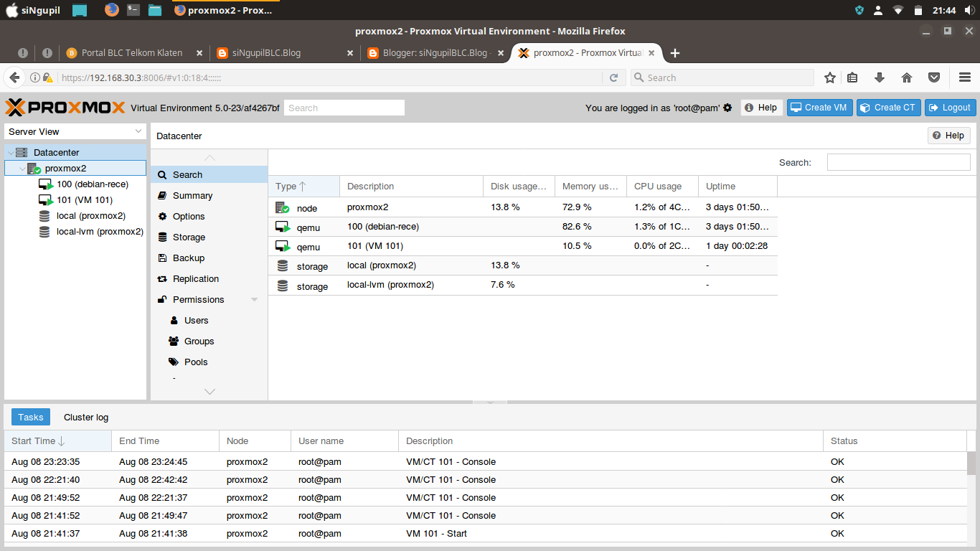
Task: Collapse the proxmox2 node arrow in tree
Action: click(22, 169)
